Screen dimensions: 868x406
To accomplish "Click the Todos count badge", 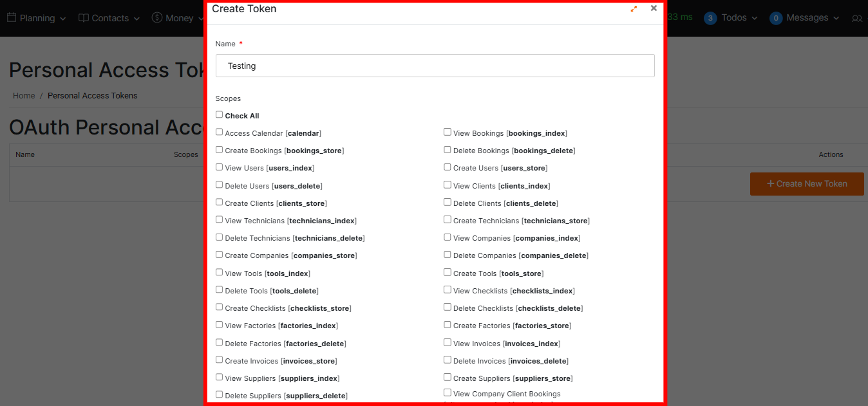I will tap(710, 18).
